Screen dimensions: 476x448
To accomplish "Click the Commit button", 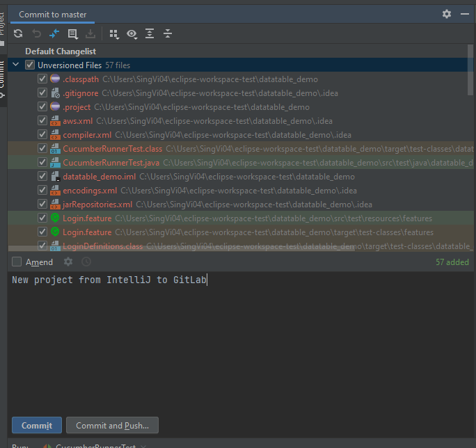I will pos(37,425).
